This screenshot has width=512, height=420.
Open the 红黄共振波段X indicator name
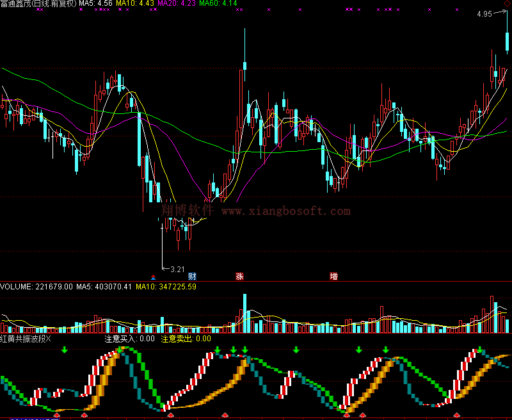26,338
